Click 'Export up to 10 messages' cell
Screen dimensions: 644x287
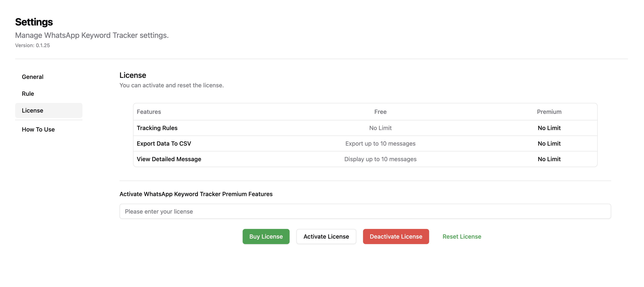coord(380,143)
